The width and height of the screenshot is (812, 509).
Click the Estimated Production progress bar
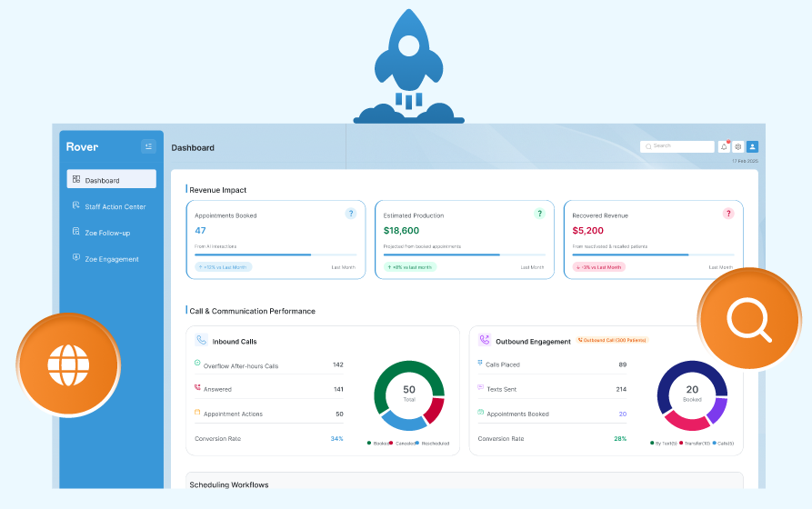[465, 254]
